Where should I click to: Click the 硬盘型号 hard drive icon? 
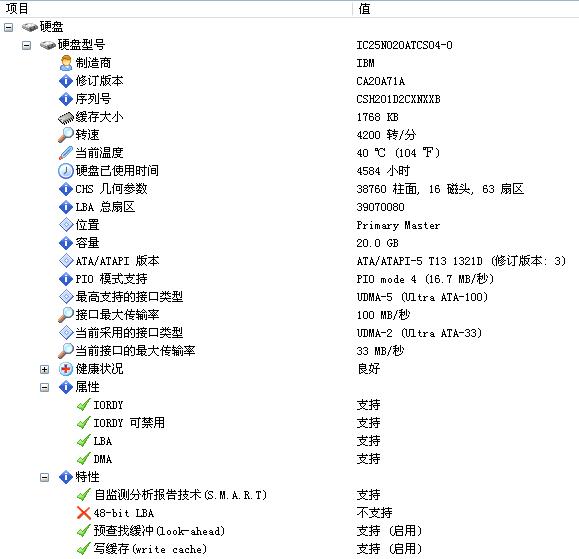pyautogui.click(x=48, y=45)
